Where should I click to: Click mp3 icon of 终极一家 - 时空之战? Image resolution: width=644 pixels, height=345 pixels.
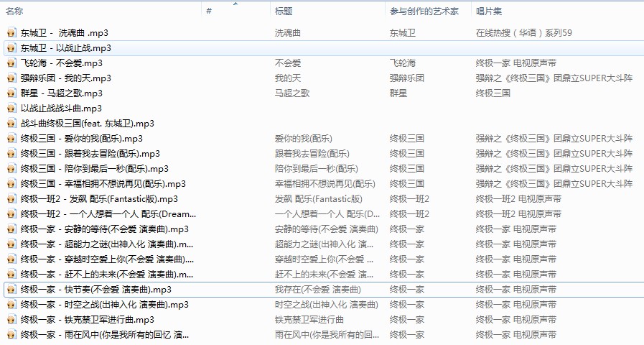pyautogui.click(x=12, y=305)
